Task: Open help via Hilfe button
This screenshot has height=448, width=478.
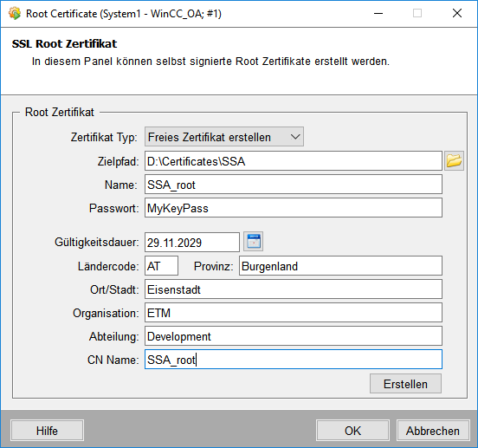Action: 47,431
